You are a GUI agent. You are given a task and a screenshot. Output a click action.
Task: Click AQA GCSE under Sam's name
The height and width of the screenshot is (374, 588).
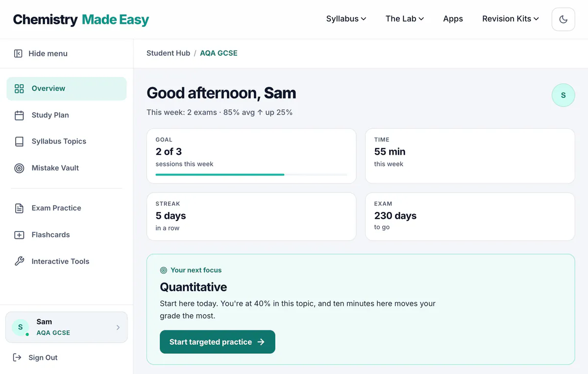[53, 333]
